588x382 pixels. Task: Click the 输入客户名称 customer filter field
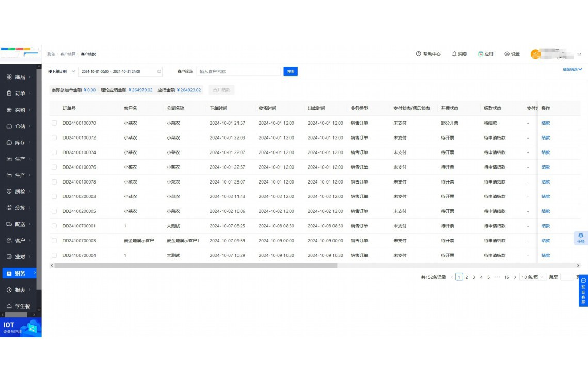point(237,71)
